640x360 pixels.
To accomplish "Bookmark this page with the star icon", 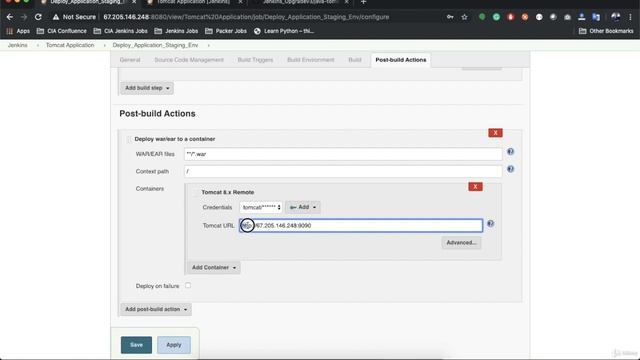I will point(464,17).
